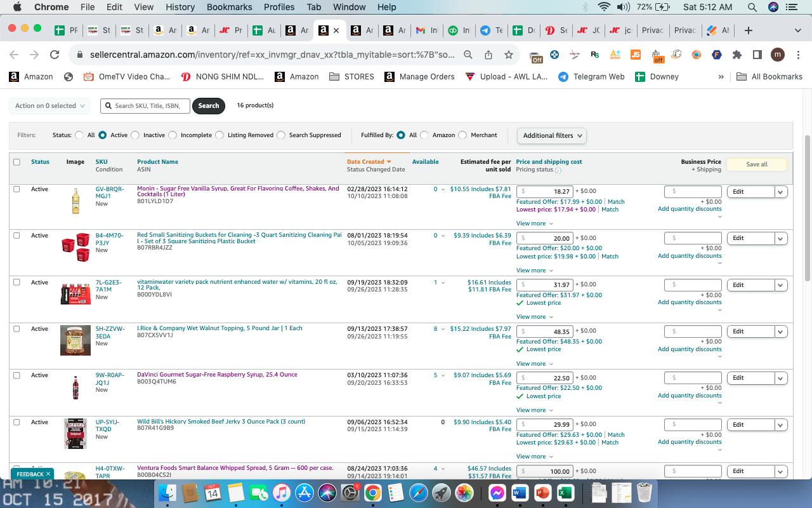The image size is (812, 508).
Task: Open the Manage Orders bookmark
Action: (419, 77)
